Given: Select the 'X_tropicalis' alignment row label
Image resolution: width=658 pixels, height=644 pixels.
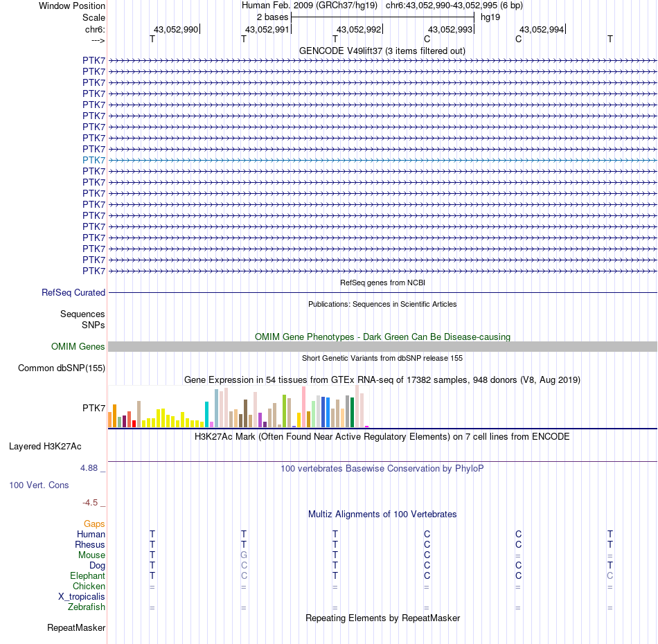Looking at the screenshot, I should pyautogui.click(x=82, y=597).
